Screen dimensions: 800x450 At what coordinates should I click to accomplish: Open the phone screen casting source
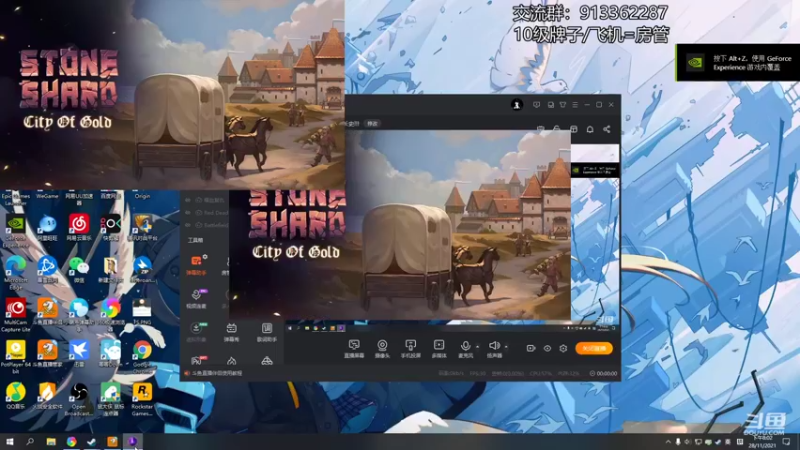[x=410, y=348]
